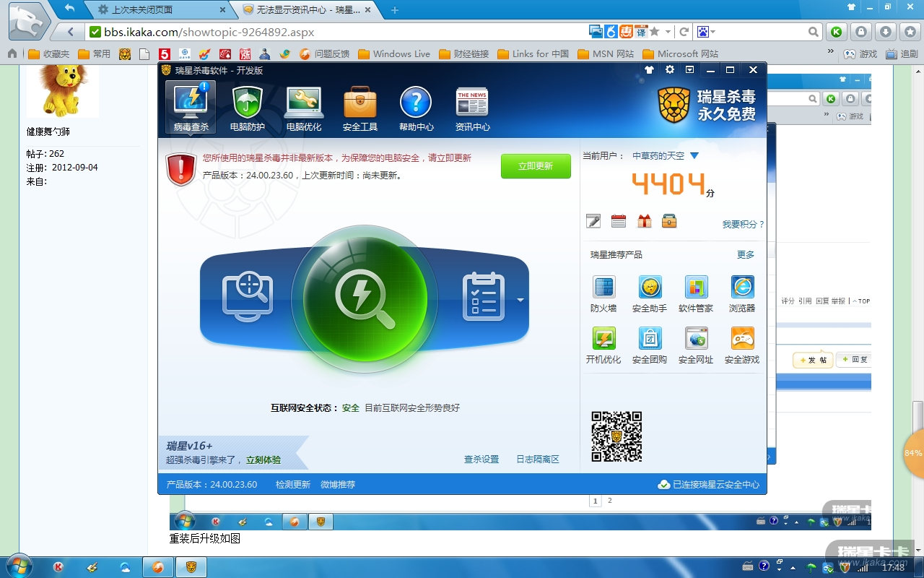
Task: Change skin via shirt icon in Rising title bar
Action: click(x=649, y=70)
